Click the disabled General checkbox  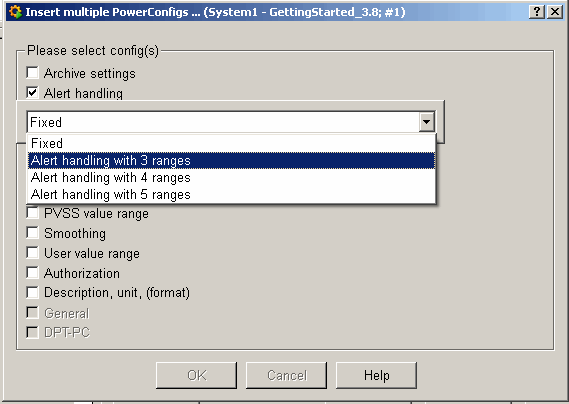click(32, 312)
